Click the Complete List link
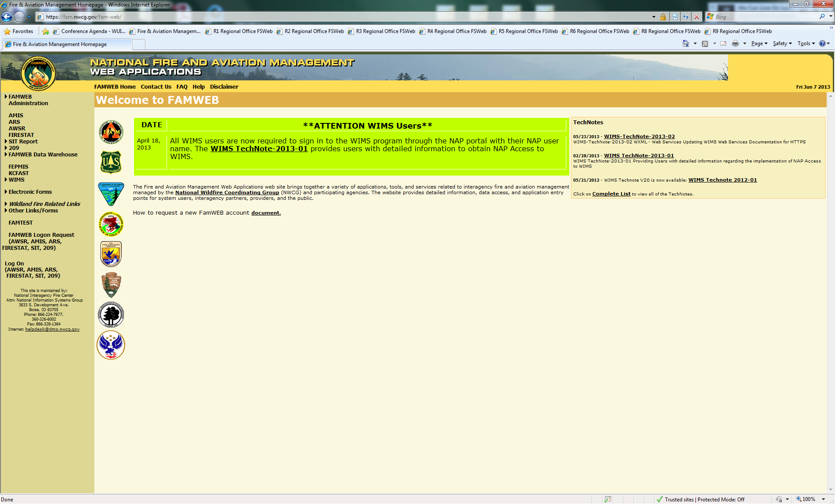The width and height of the screenshot is (835, 504). click(x=611, y=194)
